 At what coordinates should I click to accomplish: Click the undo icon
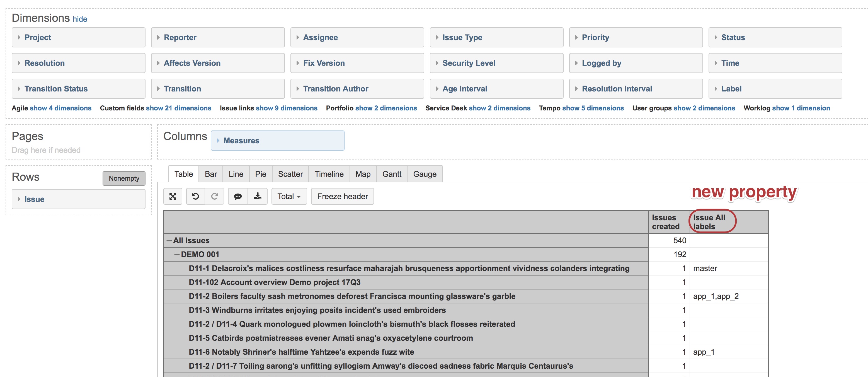point(196,196)
